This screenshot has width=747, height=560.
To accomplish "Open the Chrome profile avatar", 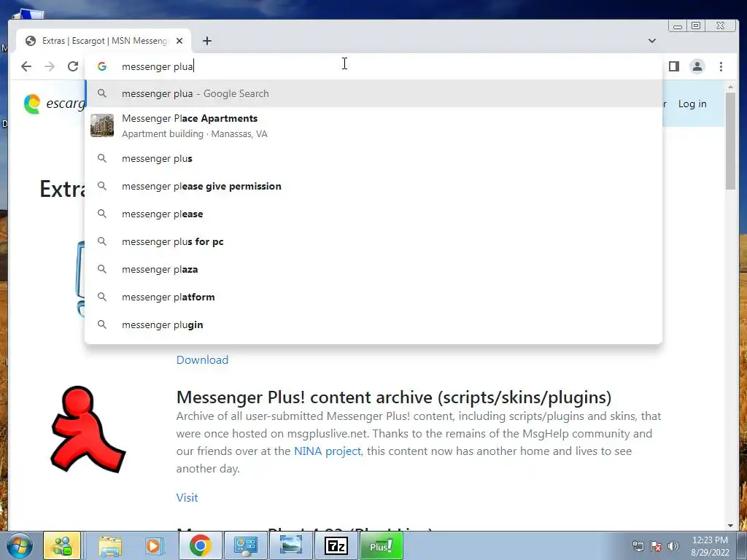I will 697,66.
